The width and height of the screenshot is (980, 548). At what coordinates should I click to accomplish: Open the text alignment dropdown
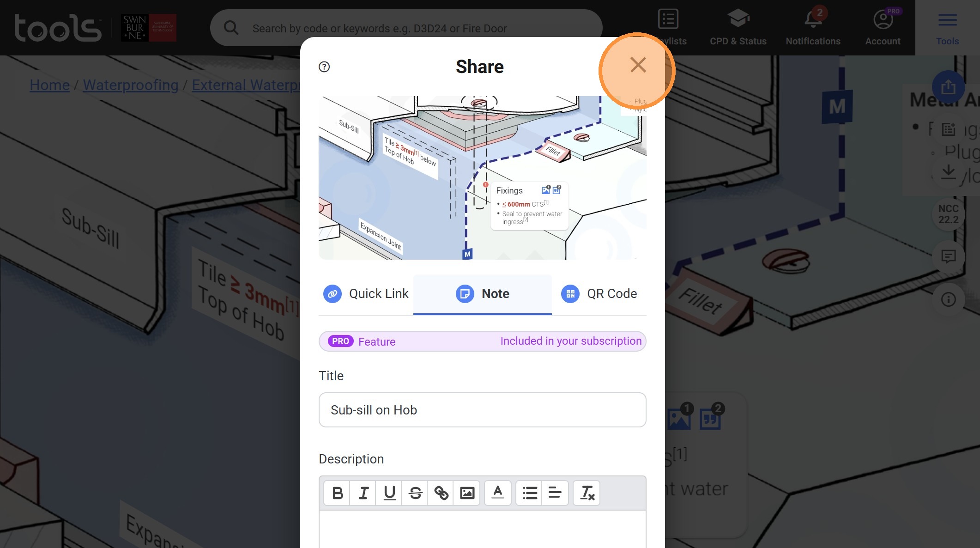click(x=555, y=493)
